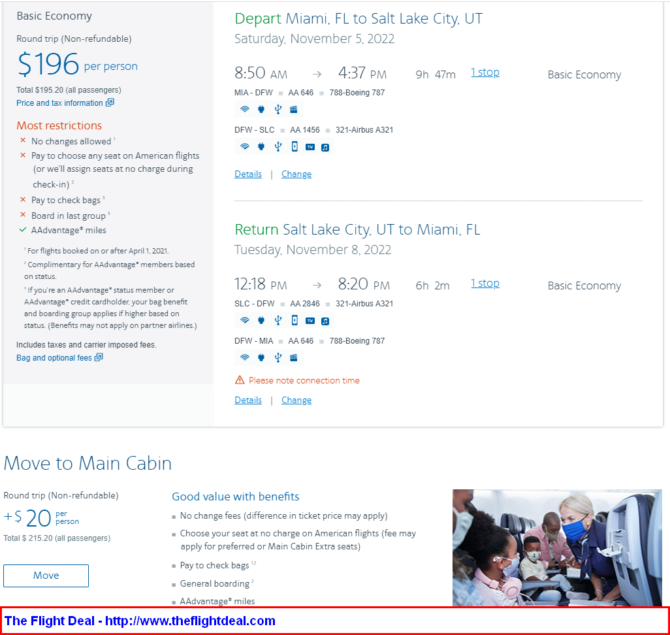Click USB icon under SLC - DFW AA 2846
Viewport: 670px width, 635px height.
278,320
